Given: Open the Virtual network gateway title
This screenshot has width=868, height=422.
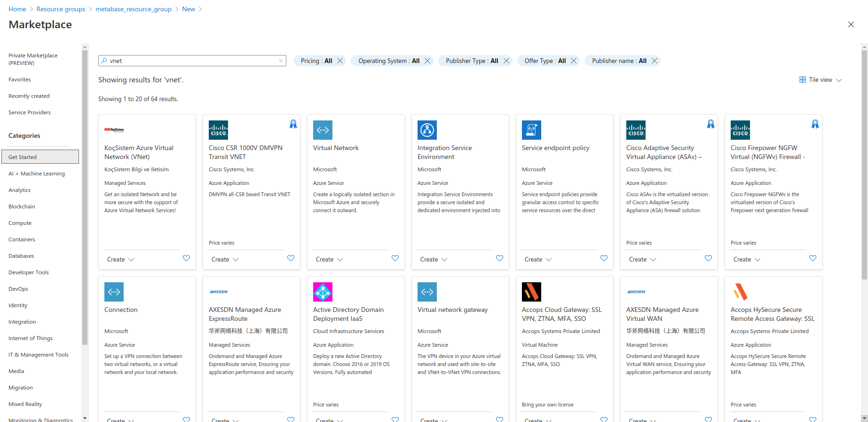Looking at the screenshot, I should tap(453, 310).
